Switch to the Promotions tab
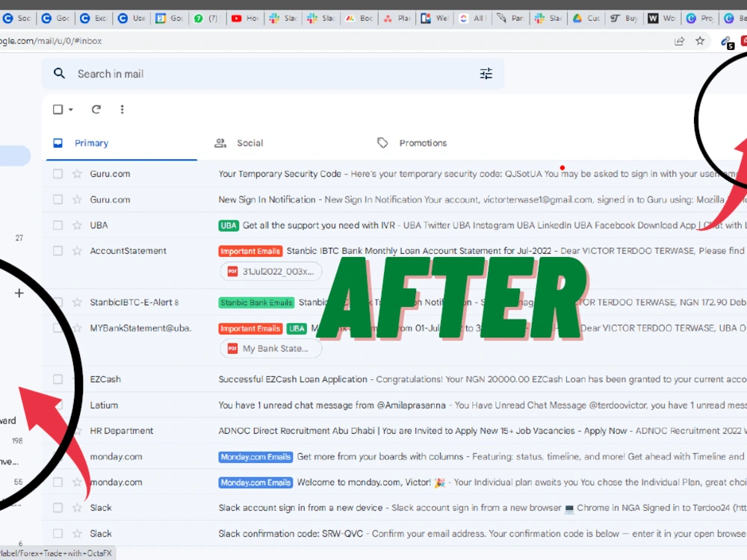Image resolution: width=747 pixels, height=560 pixels. (x=412, y=143)
